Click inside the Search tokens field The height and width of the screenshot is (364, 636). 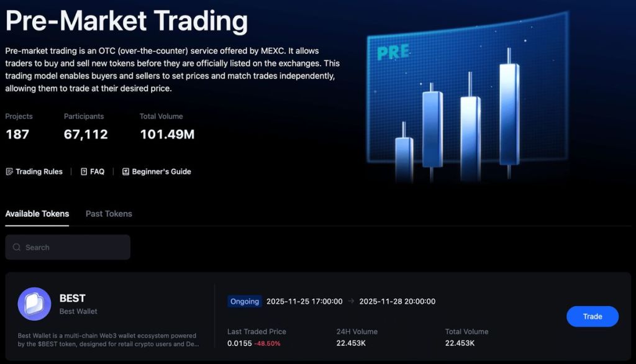[68, 247]
